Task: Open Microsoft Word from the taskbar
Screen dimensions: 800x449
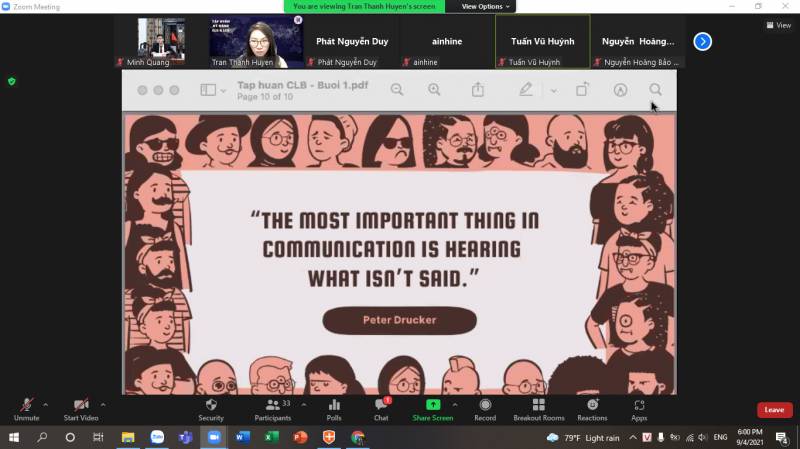Action: 242,438
